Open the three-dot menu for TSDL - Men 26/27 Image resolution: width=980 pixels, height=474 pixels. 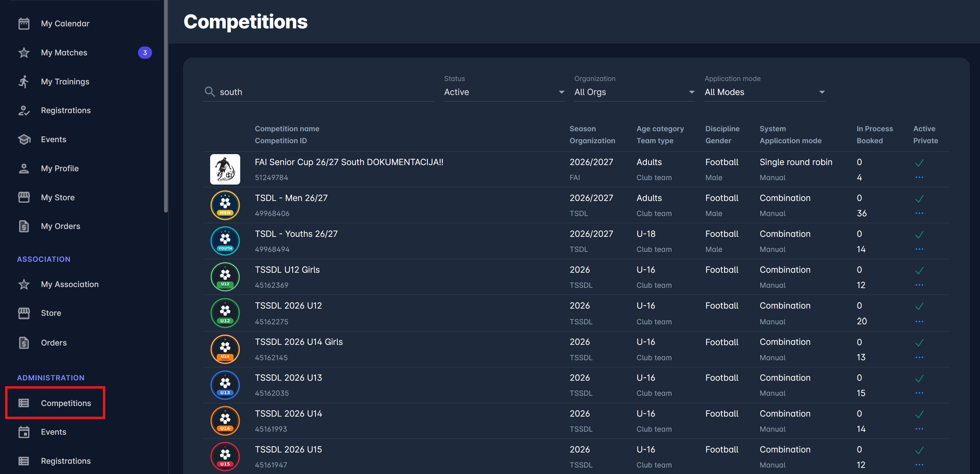(919, 213)
